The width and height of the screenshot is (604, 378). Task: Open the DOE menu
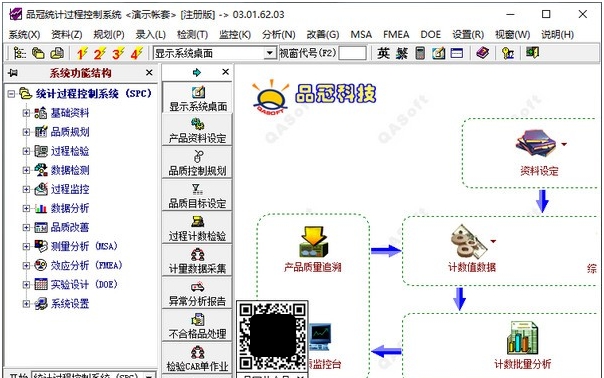(x=431, y=35)
